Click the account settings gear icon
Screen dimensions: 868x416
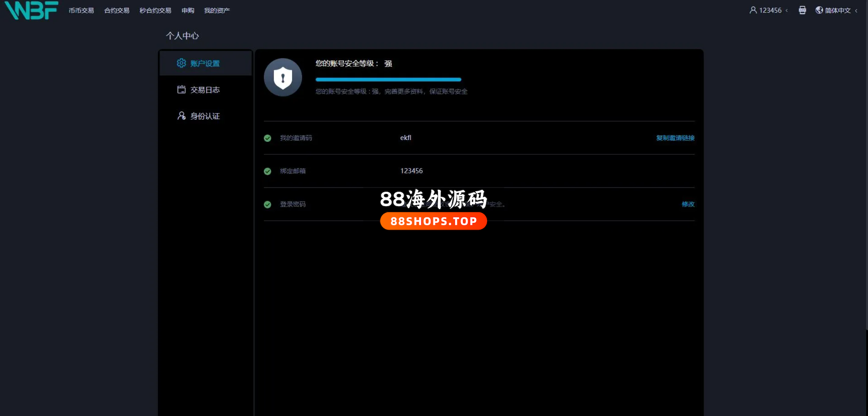[181, 63]
